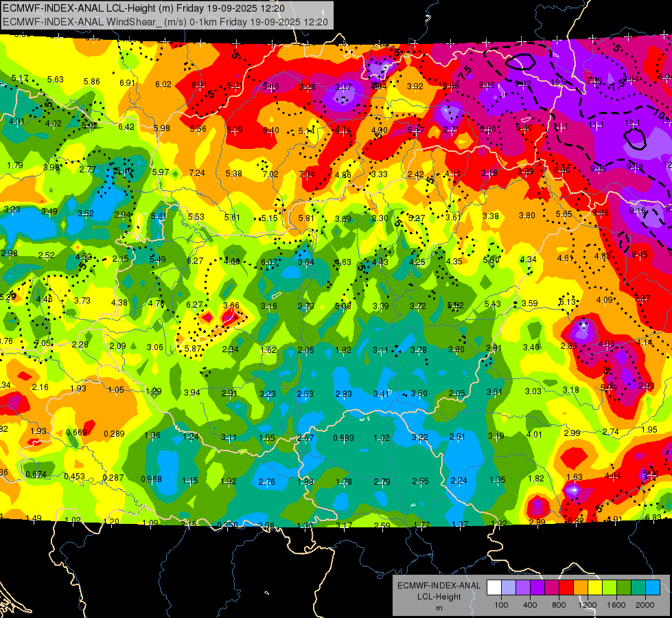Click the wind shear value 6.40
The image size is (672, 618).
pyautogui.click(x=271, y=130)
